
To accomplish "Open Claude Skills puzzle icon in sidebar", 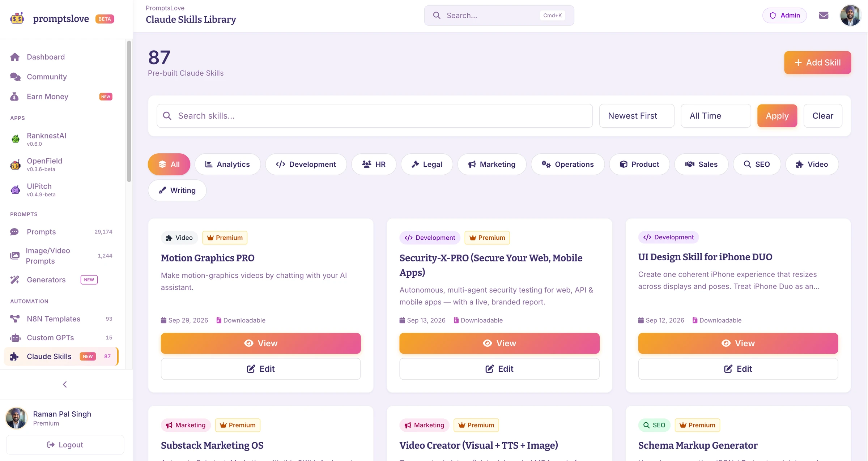I will pyautogui.click(x=14, y=357).
